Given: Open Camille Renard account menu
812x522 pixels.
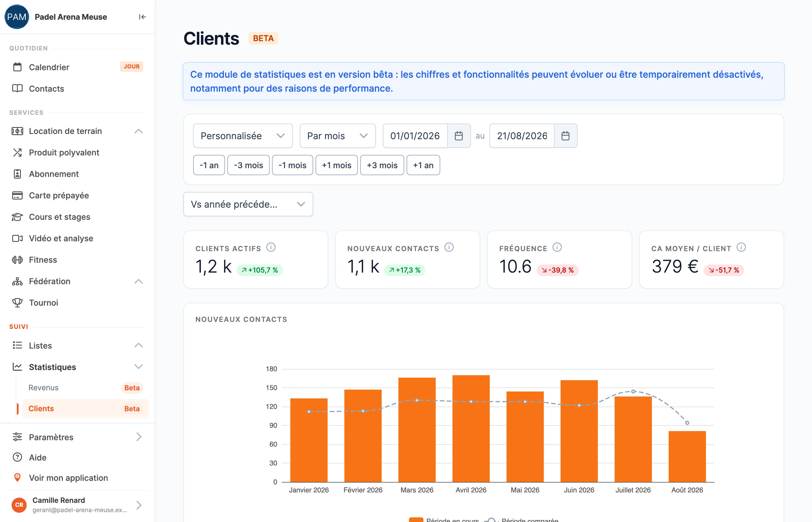Looking at the screenshot, I should [78, 505].
